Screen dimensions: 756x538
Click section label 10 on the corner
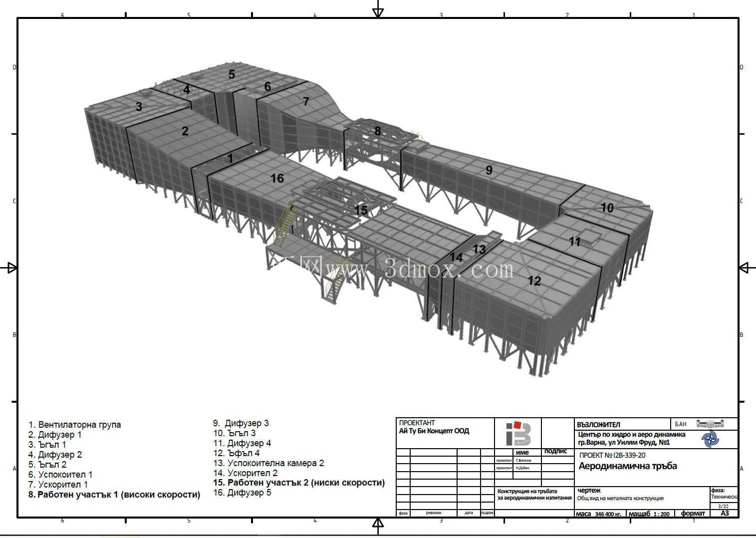(x=607, y=208)
